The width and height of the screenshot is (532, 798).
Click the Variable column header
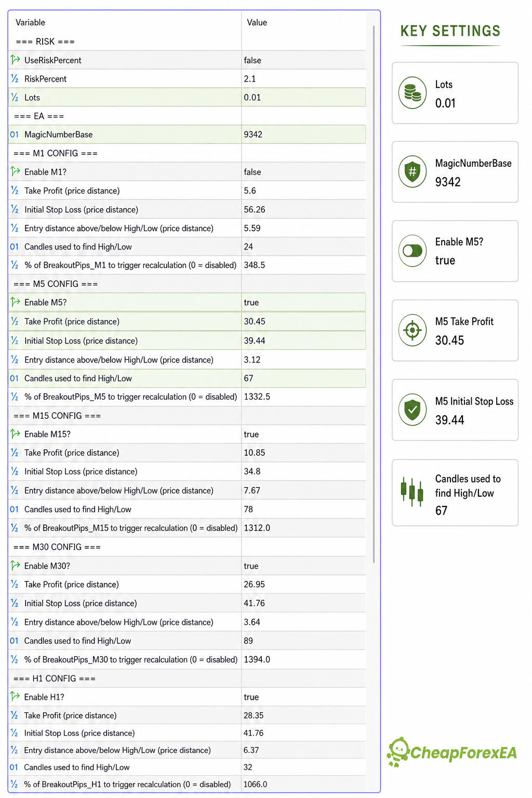coord(30,22)
